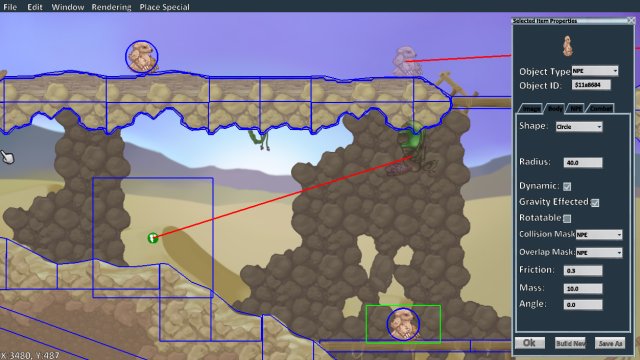
Task: Open the Window menu
Action: (68, 7)
